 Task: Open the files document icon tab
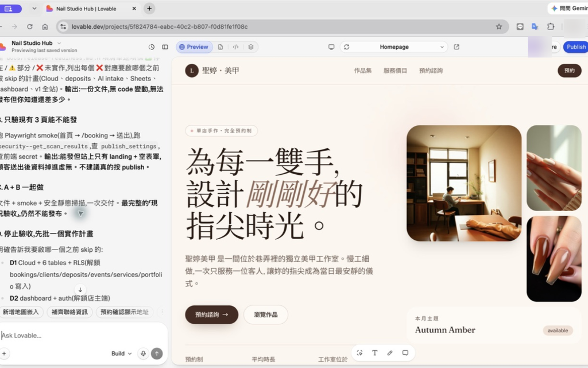[220, 47]
